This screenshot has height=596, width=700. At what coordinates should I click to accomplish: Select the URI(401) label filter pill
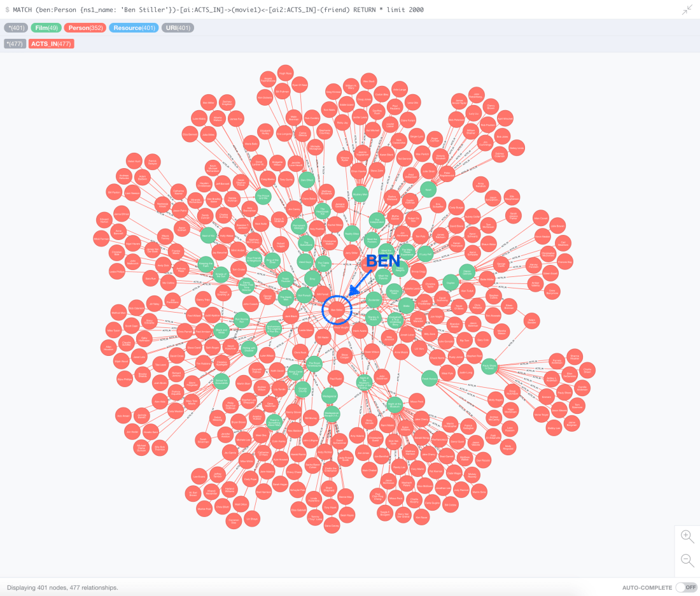click(178, 28)
